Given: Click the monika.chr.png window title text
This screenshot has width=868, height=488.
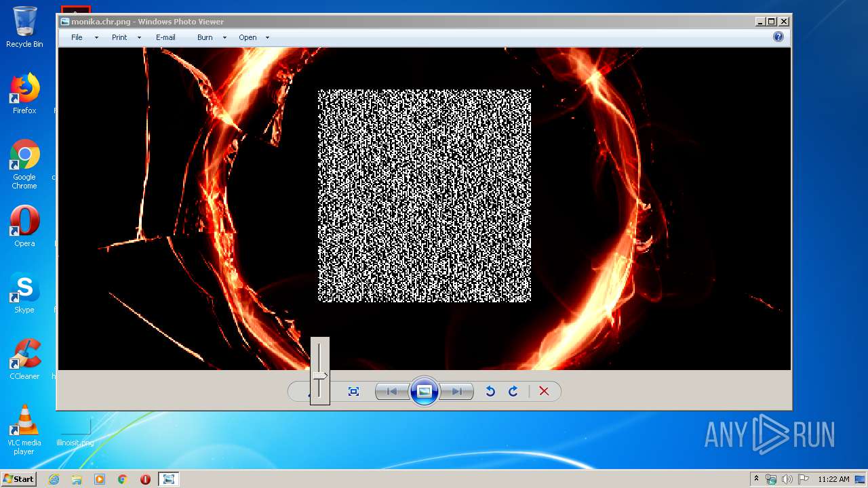Looking at the screenshot, I should (x=148, y=22).
